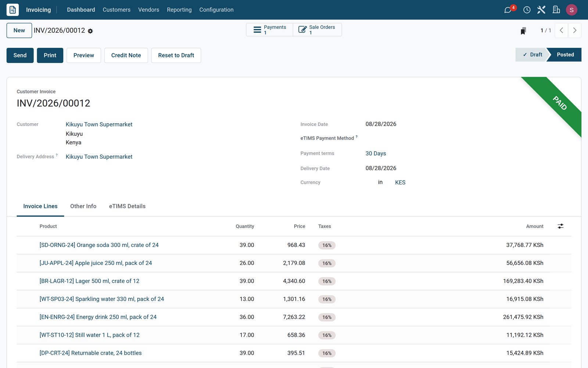Open column settings adjust icon

click(560, 226)
